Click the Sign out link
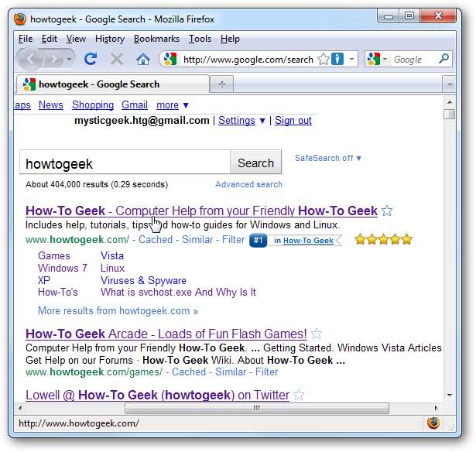The width and height of the screenshot is (476, 452). 293,121
